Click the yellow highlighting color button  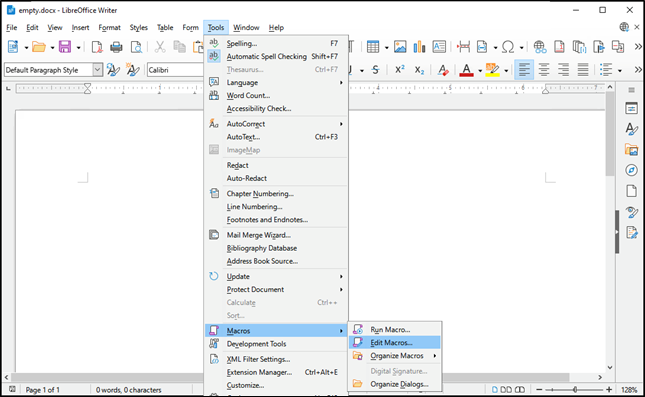492,70
